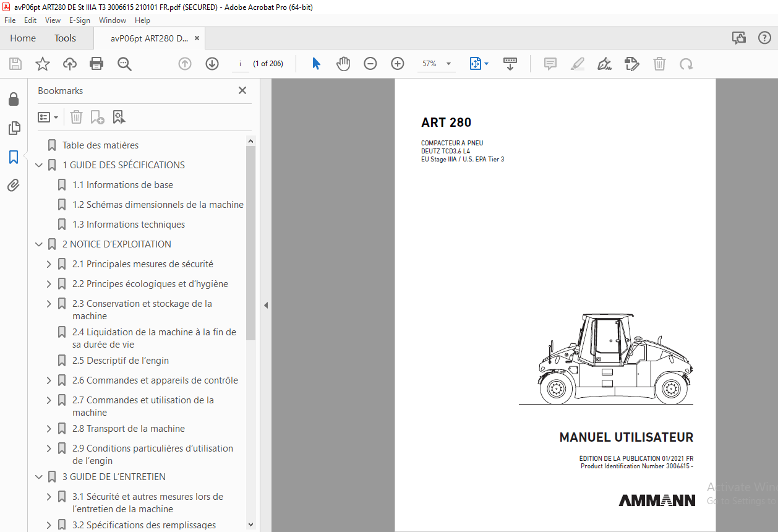Open the notifications chat icon
The height and width of the screenshot is (532, 778).
pos(739,38)
